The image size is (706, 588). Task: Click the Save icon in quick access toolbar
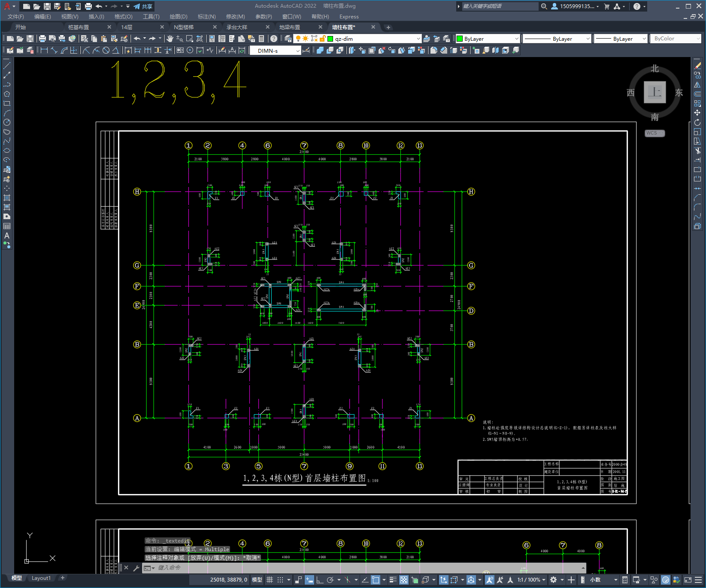[x=47, y=6]
